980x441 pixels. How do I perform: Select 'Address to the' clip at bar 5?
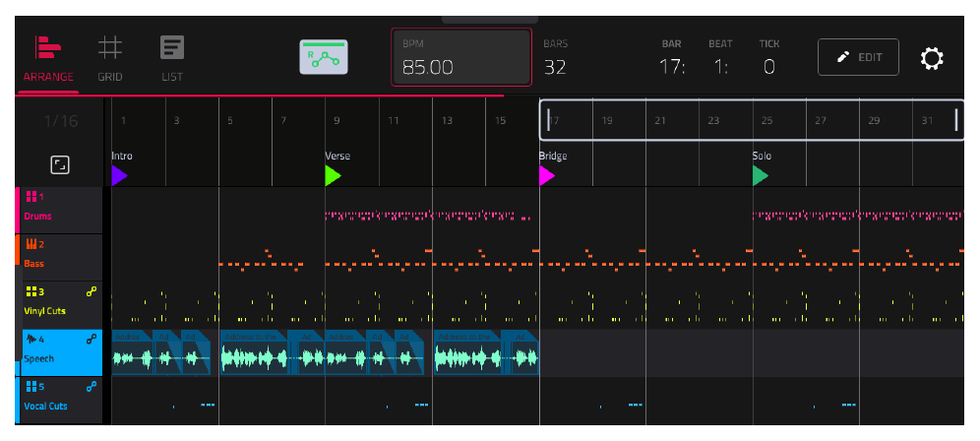[x=254, y=352]
